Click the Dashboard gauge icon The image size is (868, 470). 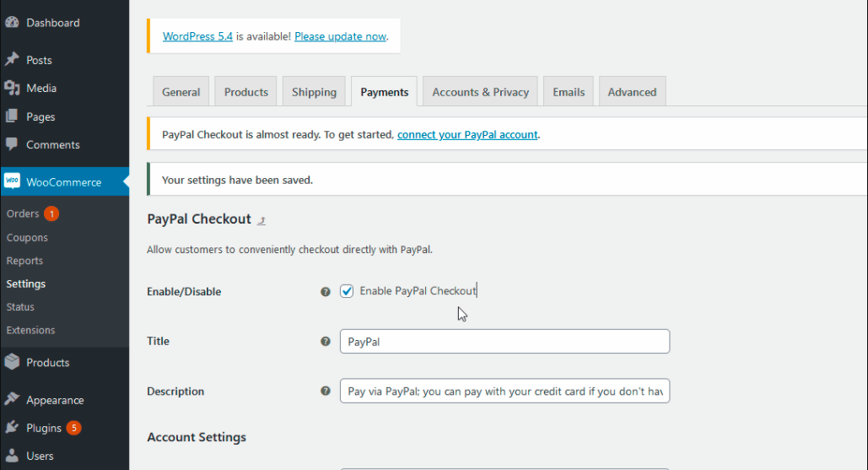(x=12, y=23)
